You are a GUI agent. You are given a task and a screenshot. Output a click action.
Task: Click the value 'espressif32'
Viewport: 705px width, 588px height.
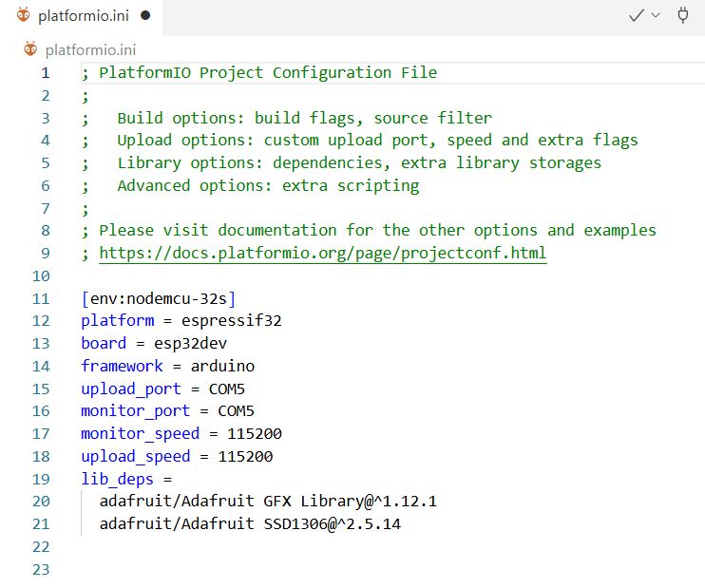[232, 321]
